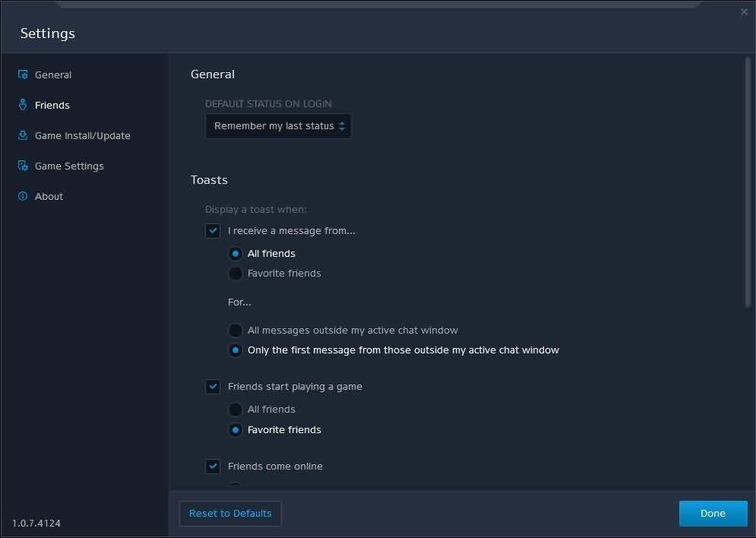756x538 pixels.
Task: Close the Settings window with X
Action: (x=744, y=12)
